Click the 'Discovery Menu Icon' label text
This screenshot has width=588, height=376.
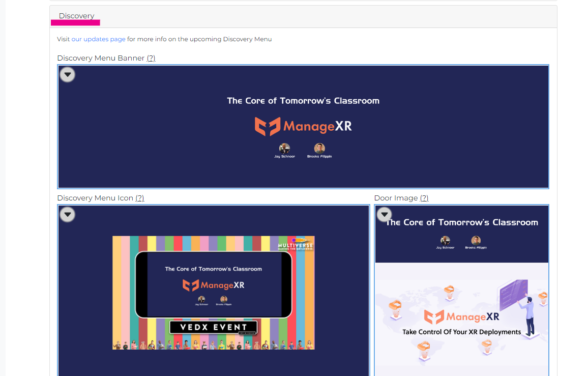(95, 198)
